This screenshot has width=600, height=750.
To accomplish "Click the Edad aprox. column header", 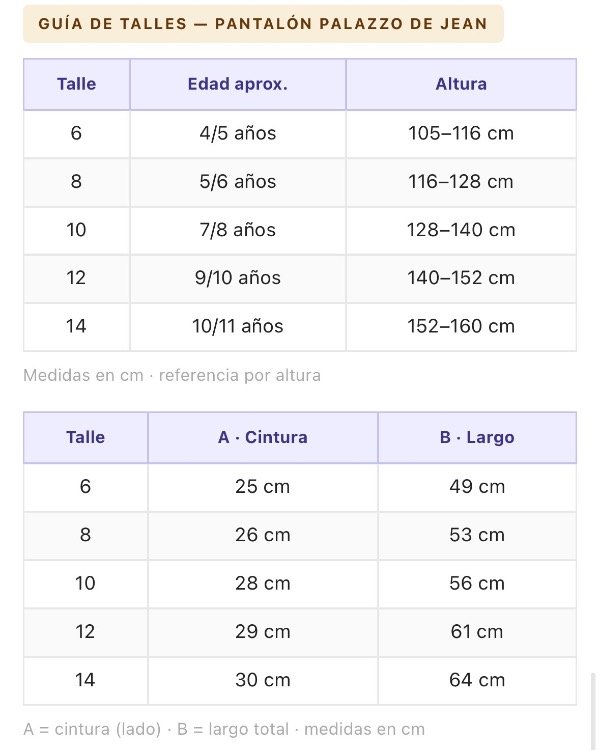I will 238,84.
